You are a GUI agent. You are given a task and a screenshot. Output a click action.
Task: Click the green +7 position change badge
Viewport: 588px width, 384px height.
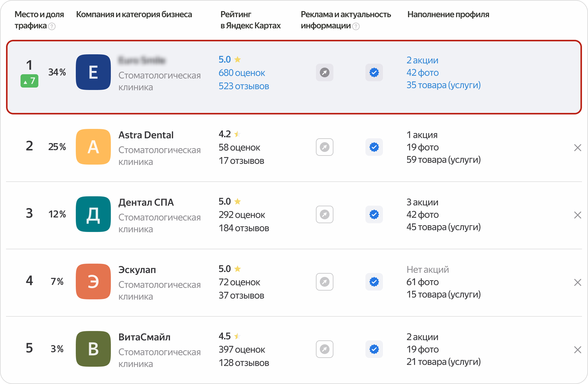[29, 81]
